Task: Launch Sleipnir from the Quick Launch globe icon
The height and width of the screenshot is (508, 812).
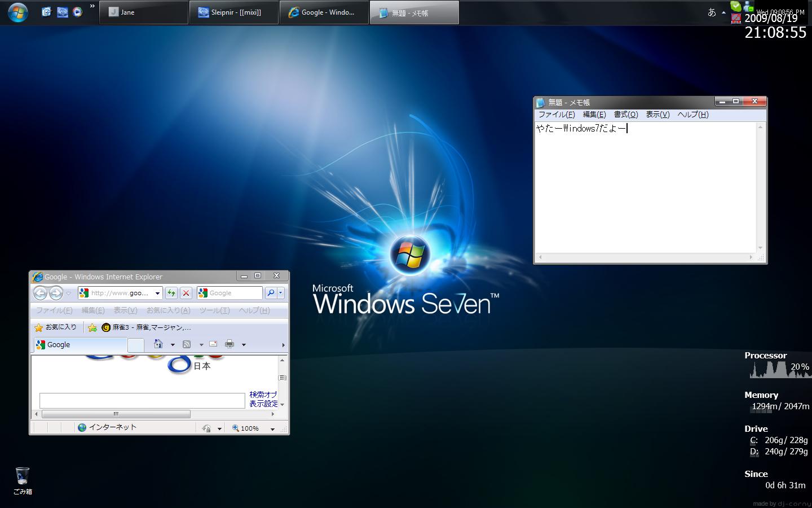Action: [62, 12]
